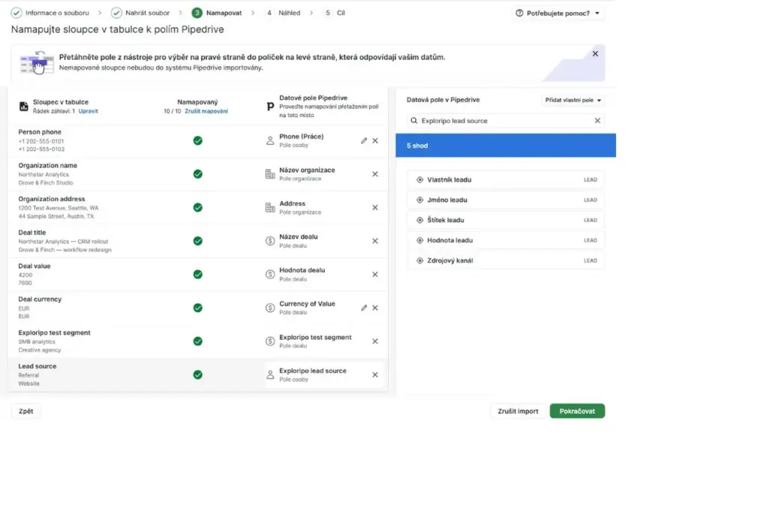Click deal icon beside Exploripo test segment
770x532 pixels.
(270, 341)
